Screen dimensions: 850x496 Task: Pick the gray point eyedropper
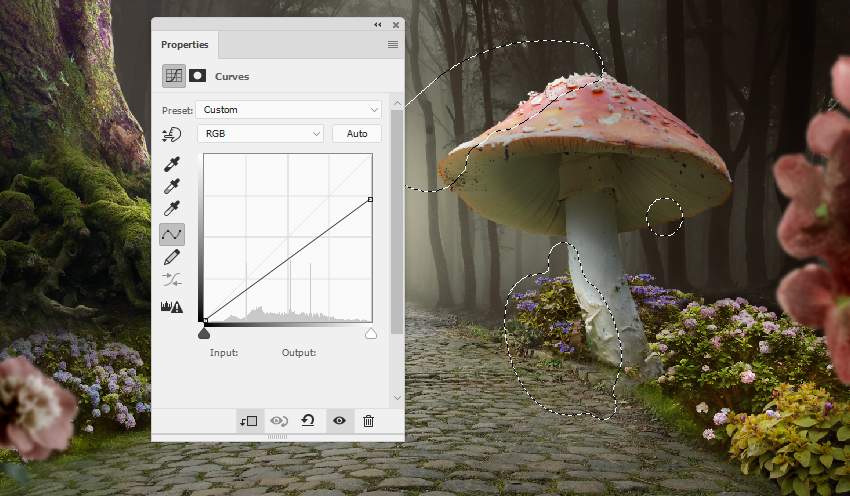[x=172, y=186]
